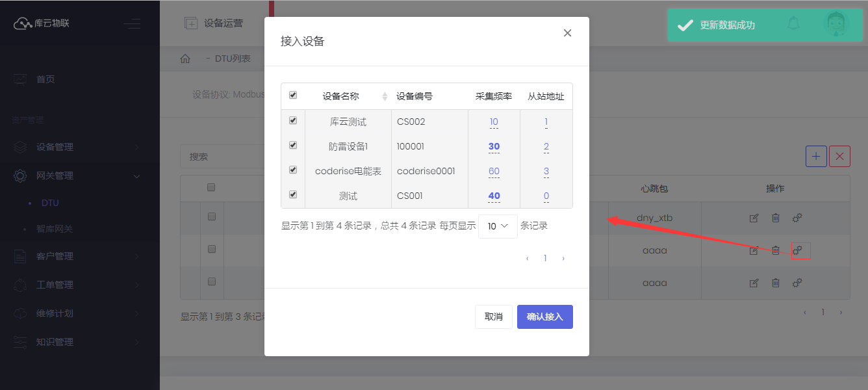Click the 确认接入 button
868x390 pixels.
pos(544,317)
